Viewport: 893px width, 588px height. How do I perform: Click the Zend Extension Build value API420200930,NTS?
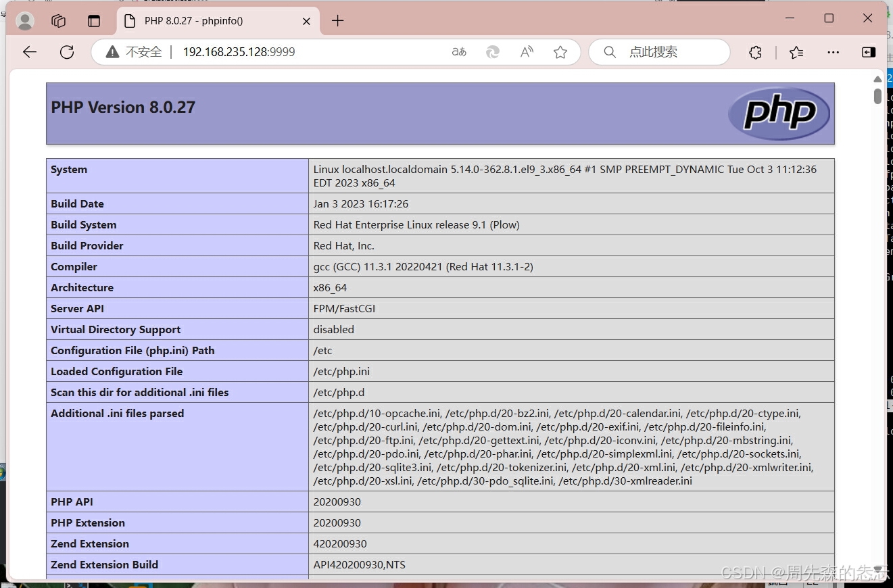click(360, 565)
